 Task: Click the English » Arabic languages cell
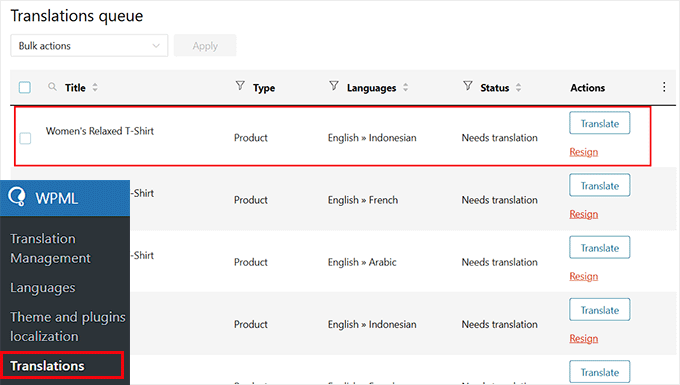click(362, 262)
